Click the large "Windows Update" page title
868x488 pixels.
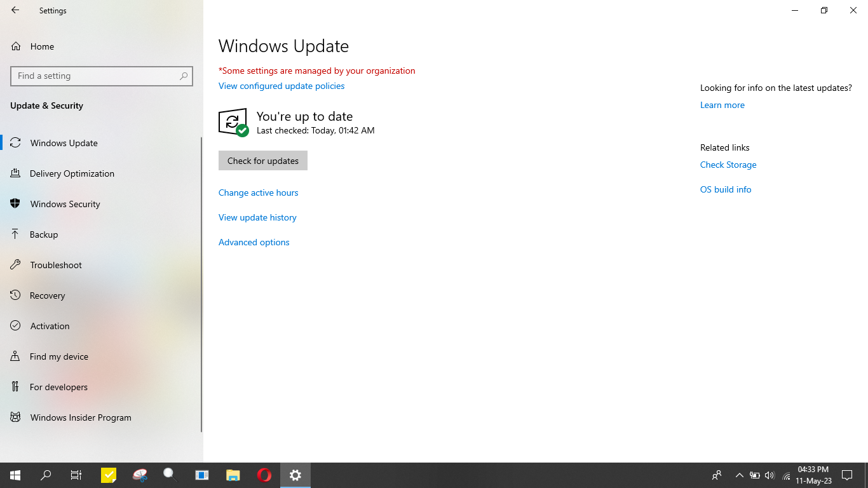pyautogui.click(x=283, y=46)
